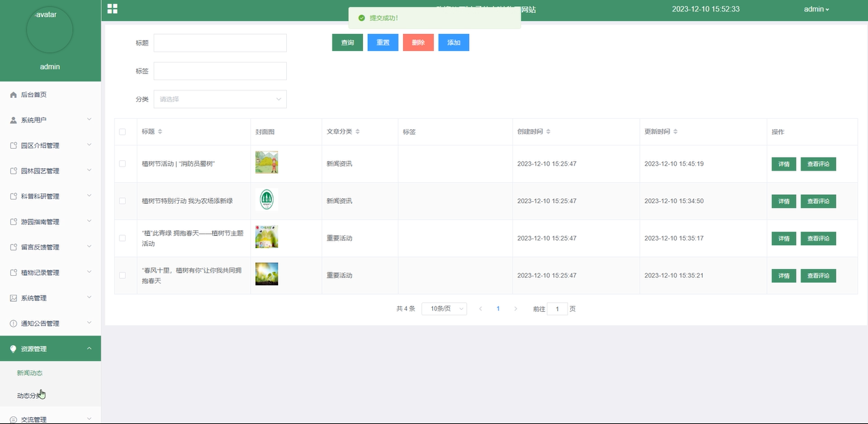Open 详情 for the 2023-12-10 15:35:17 row
Image resolution: width=868 pixels, height=424 pixels.
point(784,238)
